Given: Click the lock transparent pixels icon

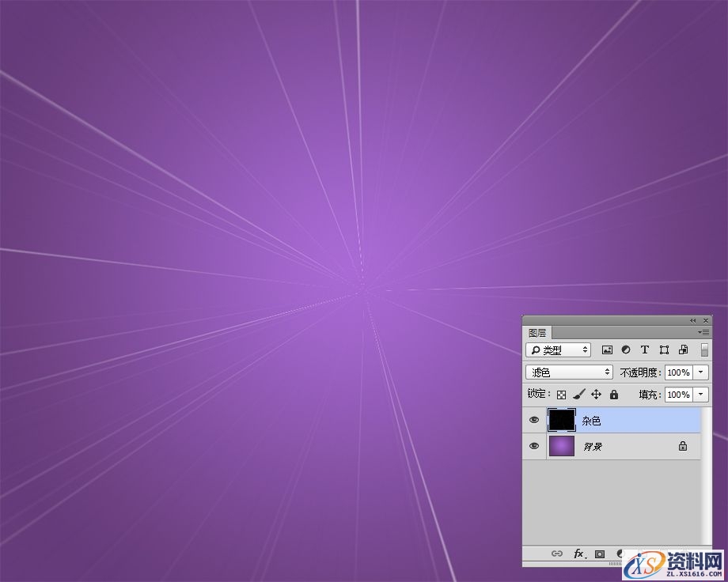Looking at the screenshot, I should click(561, 395).
